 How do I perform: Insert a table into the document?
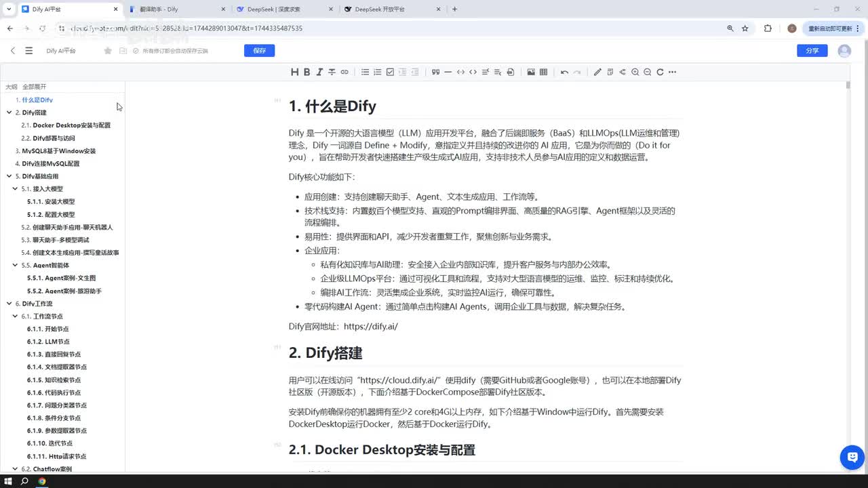click(x=543, y=72)
